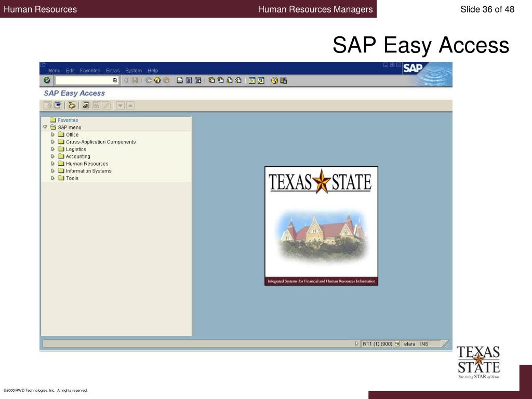Click the yellow Exit arrow icon
This screenshot has width=532, height=399.
(157, 81)
